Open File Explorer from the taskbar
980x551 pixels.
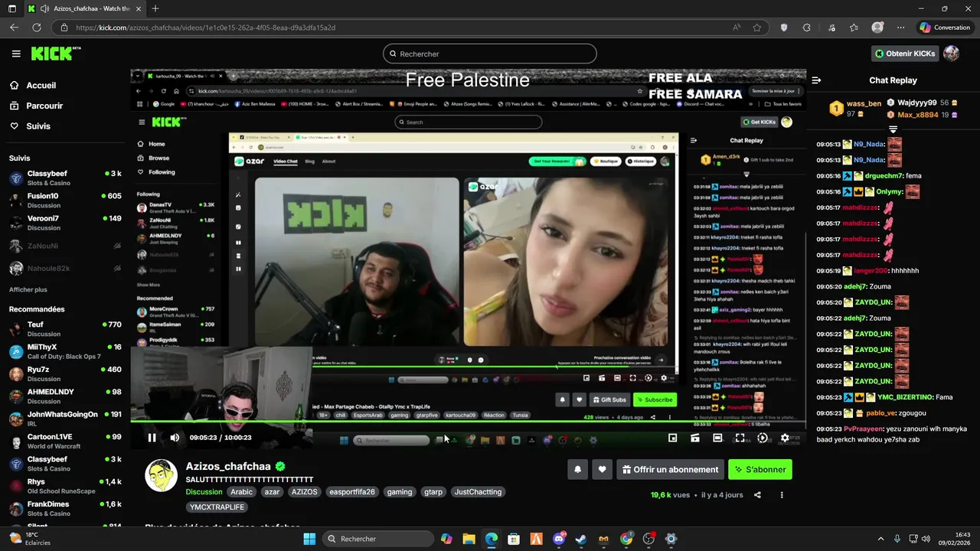[469, 539]
